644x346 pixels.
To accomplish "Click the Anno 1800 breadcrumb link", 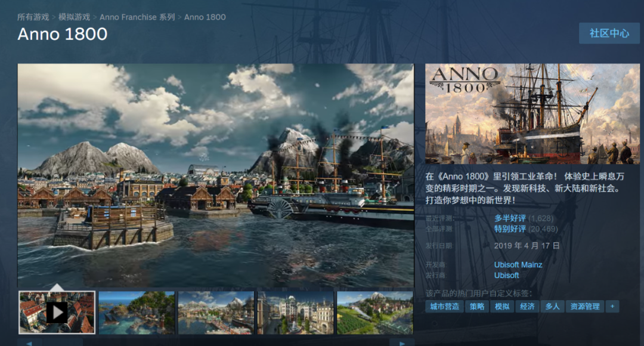I will [205, 17].
